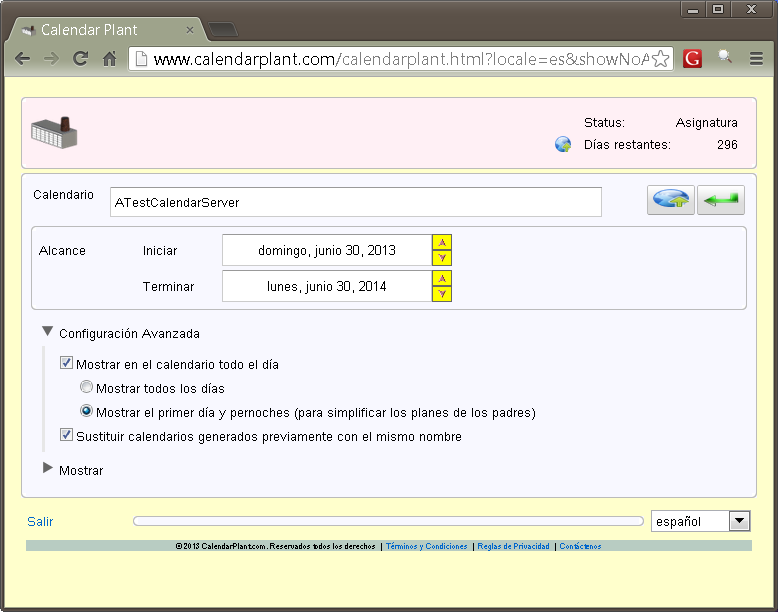The image size is (778, 612).
Task: Click the globe upload calendar button
Action: point(670,200)
